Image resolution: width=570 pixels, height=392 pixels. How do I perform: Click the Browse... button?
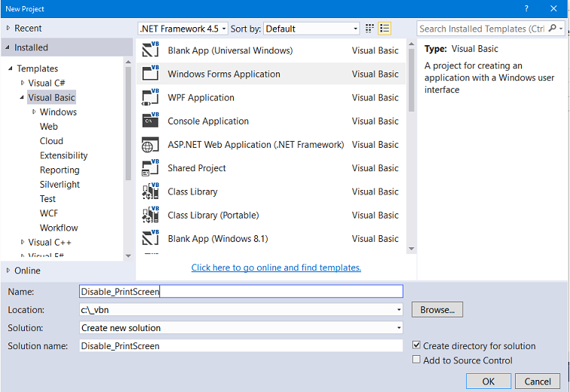point(437,310)
